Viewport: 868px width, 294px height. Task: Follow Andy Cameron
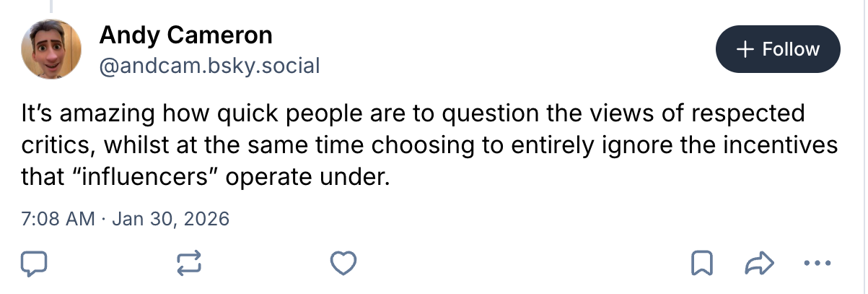[x=777, y=49]
